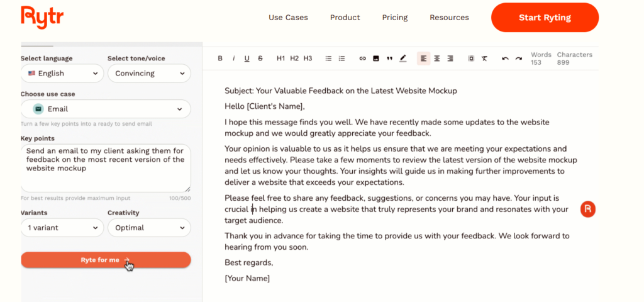This screenshot has width=644, height=302.
Task: Open the English language dropdown
Action: (62, 74)
